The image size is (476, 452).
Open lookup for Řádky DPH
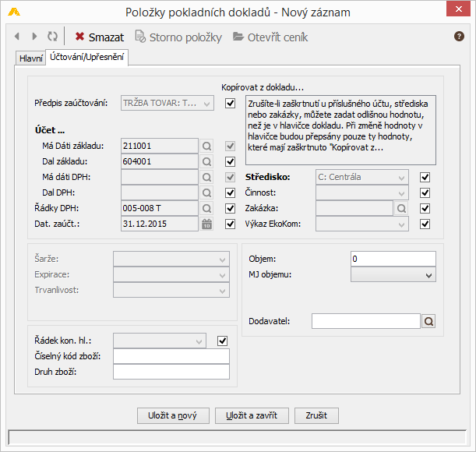(206, 208)
